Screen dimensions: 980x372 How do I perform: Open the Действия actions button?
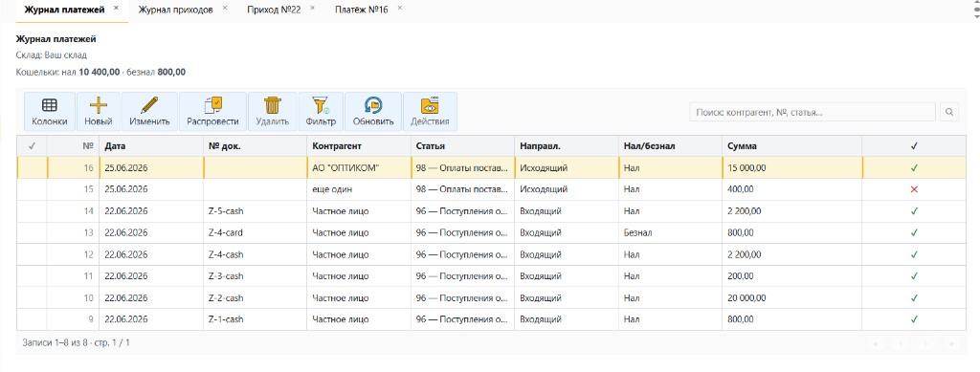pos(430,112)
